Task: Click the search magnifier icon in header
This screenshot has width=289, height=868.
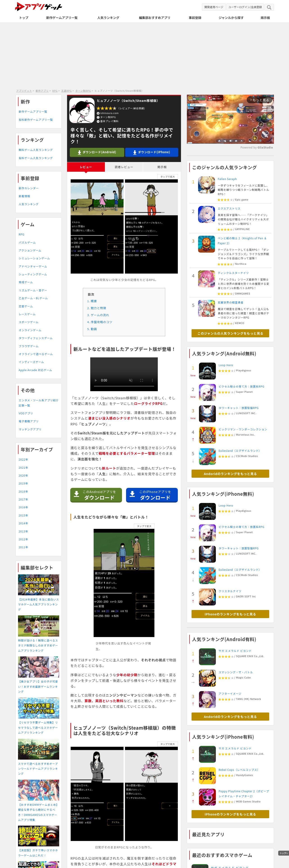Action: [x=269, y=7]
